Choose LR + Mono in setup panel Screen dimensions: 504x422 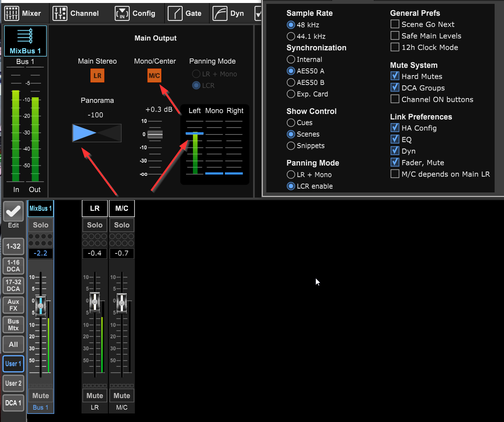pyautogui.click(x=309, y=175)
